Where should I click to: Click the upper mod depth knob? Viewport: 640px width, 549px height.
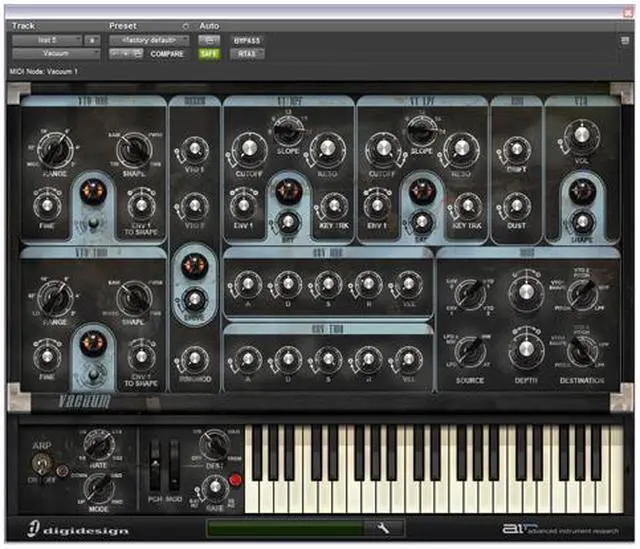click(x=526, y=291)
